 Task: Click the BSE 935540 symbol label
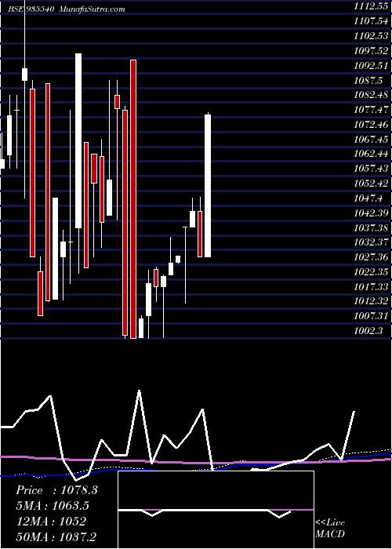point(31,9)
